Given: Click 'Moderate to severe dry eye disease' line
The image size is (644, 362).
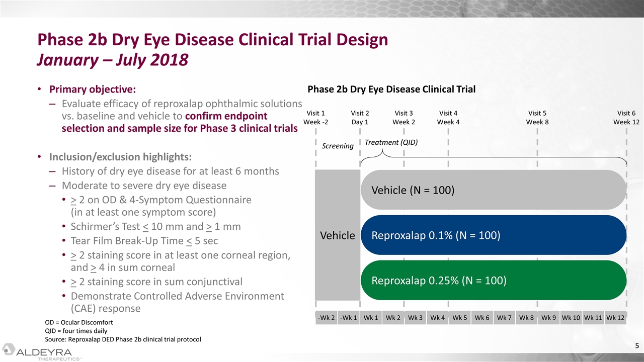Looking at the screenshot, I should [144, 185].
